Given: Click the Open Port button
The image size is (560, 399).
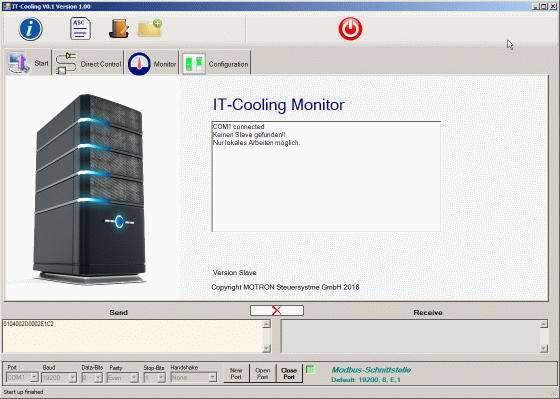Looking at the screenshot, I should coord(262,374).
